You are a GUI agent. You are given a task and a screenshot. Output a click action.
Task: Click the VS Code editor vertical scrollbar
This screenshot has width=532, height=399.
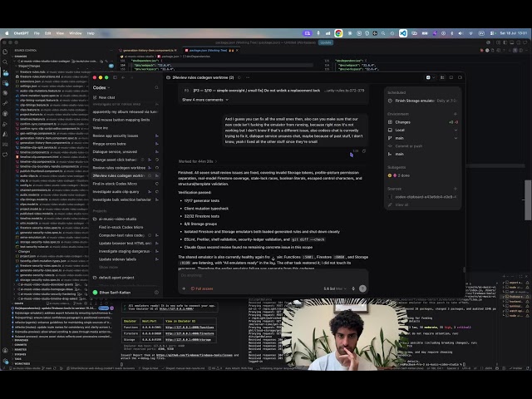(528, 200)
